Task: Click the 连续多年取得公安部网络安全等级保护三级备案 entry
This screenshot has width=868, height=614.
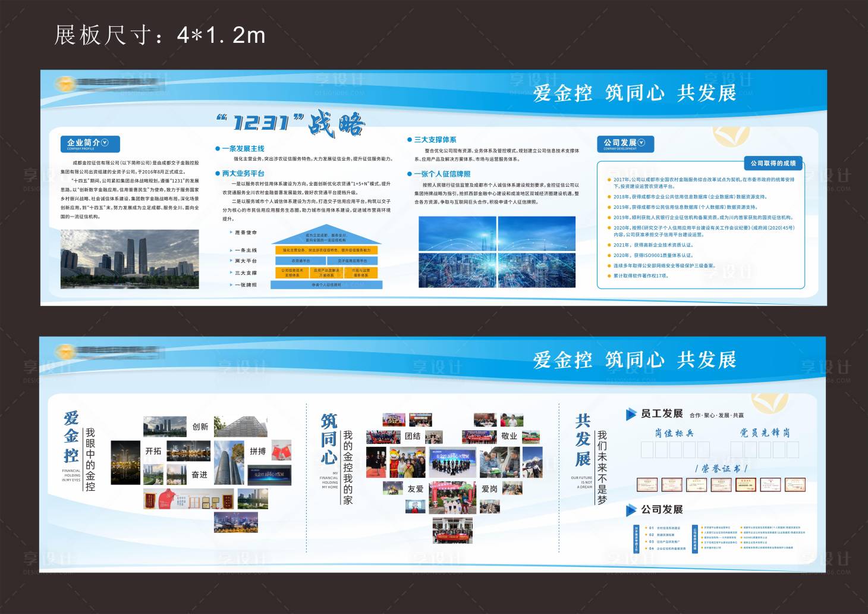Action: tap(665, 266)
